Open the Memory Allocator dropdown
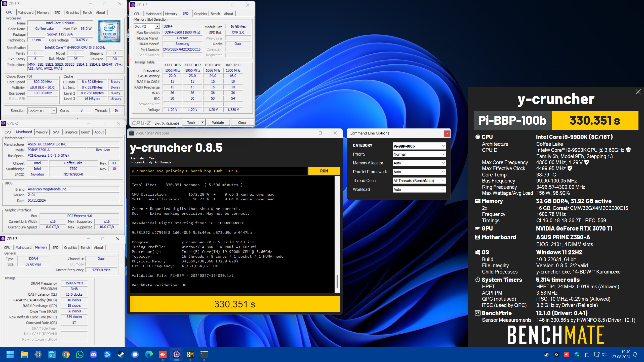644x362 pixels. tap(419, 163)
